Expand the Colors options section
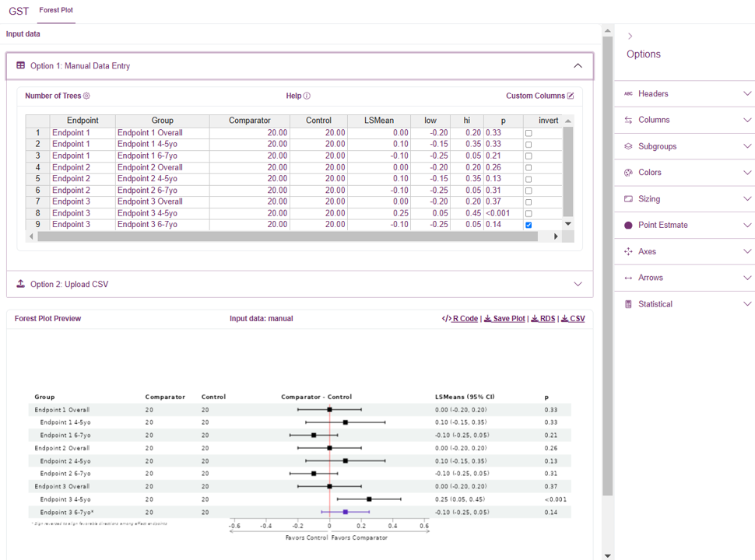The height and width of the screenshot is (560, 755). pyautogui.click(x=746, y=172)
